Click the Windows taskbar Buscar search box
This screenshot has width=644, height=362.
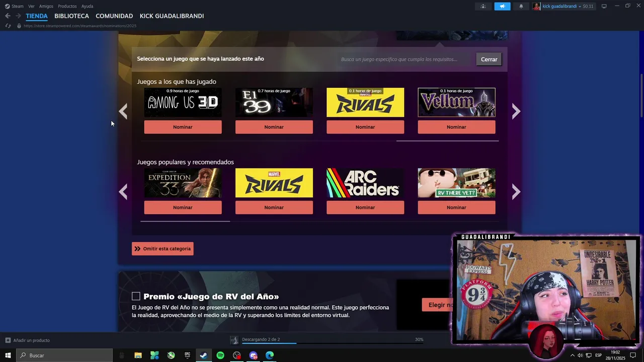(x=64, y=355)
